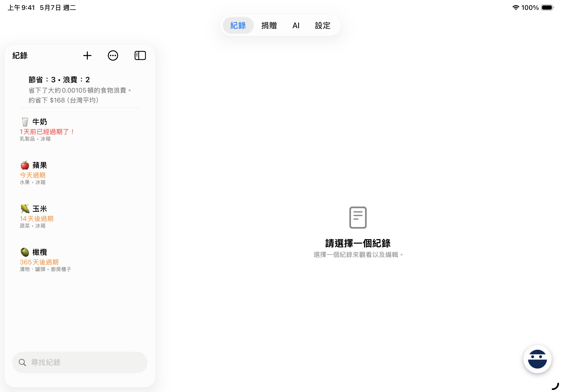This screenshot has width=561, height=392.
Task: Click the search magnifier icon
Action: click(x=22, y=362)
